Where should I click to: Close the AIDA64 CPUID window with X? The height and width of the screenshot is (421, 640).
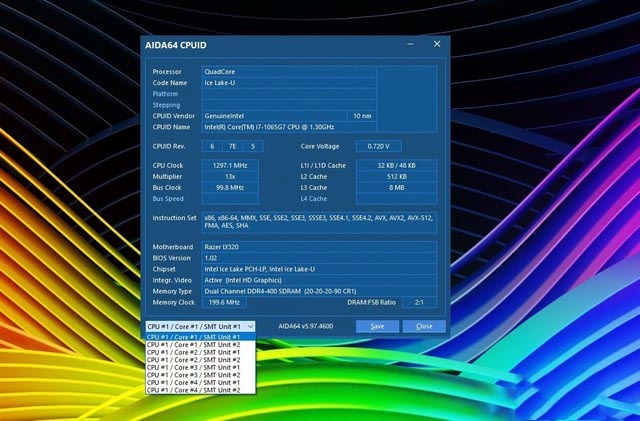[x=437, y=44]
